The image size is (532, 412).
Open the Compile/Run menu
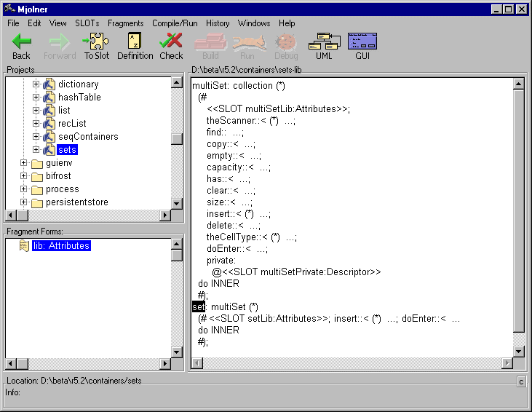coord(175,23)
